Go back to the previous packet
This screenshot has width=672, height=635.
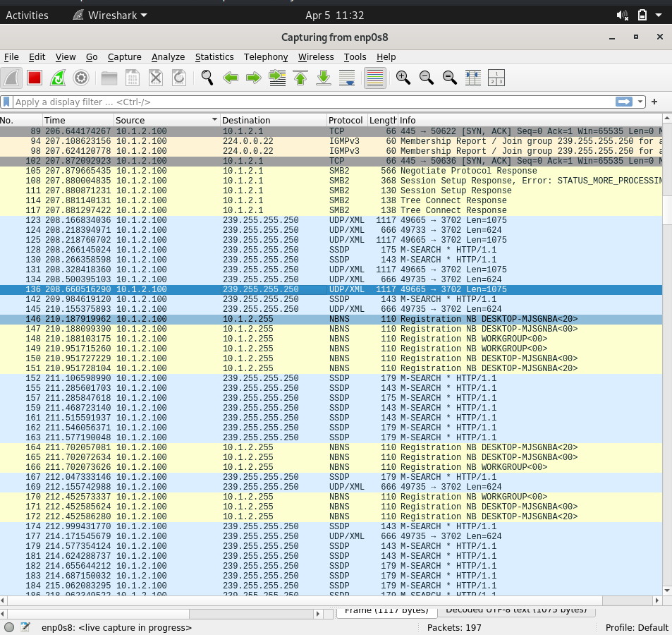(x=231, y=78)
